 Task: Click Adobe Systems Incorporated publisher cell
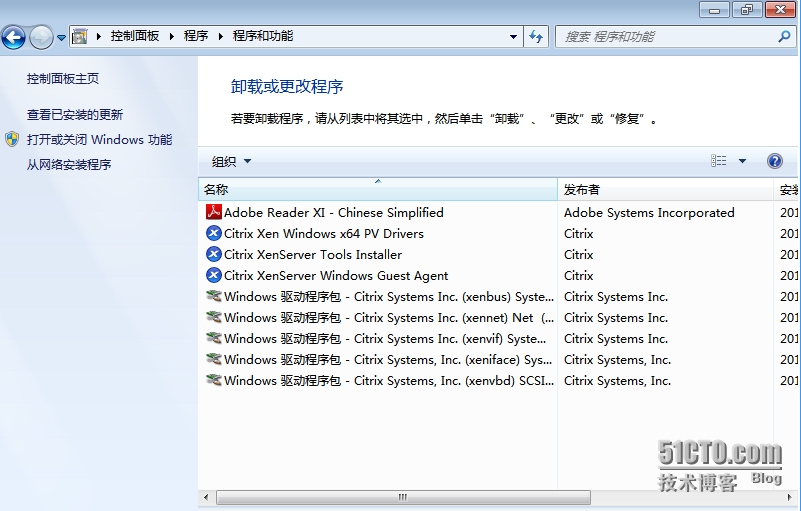(x=649, y=213)
